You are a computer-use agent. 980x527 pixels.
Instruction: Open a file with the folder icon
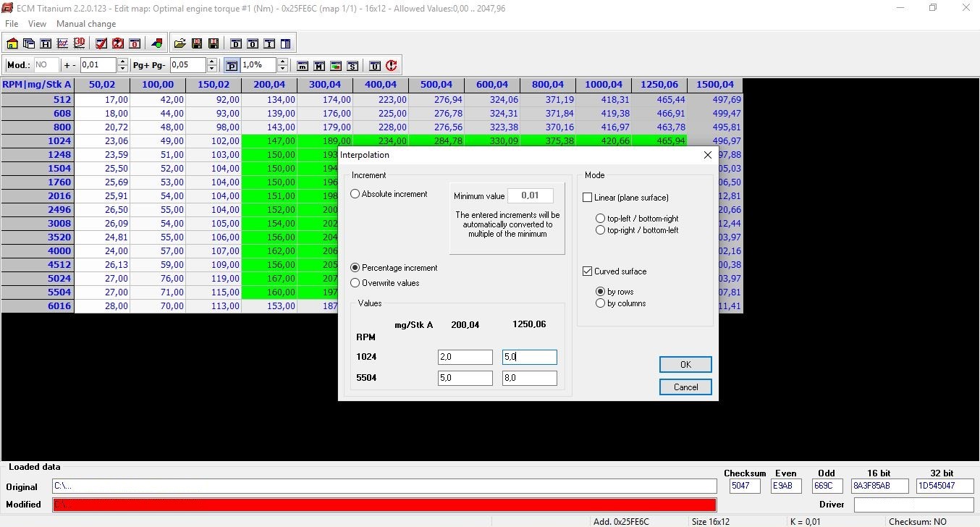pyautogui.click(x=179, y=43)
